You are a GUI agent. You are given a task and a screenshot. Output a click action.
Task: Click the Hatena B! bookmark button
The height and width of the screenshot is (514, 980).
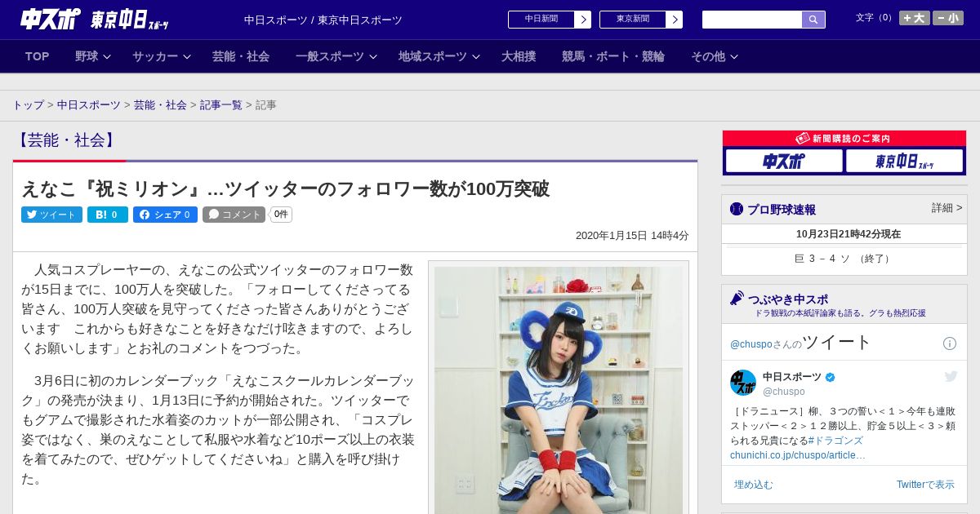(x=108, y=215)
